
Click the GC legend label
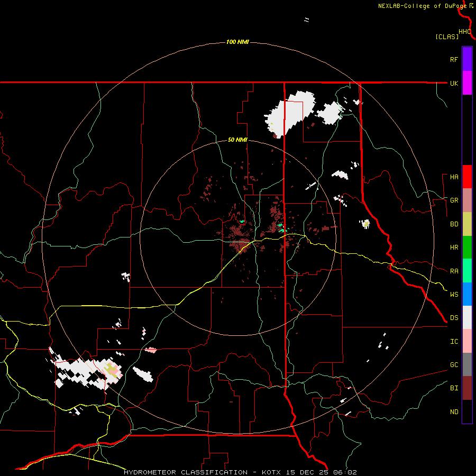coord(454,365)
